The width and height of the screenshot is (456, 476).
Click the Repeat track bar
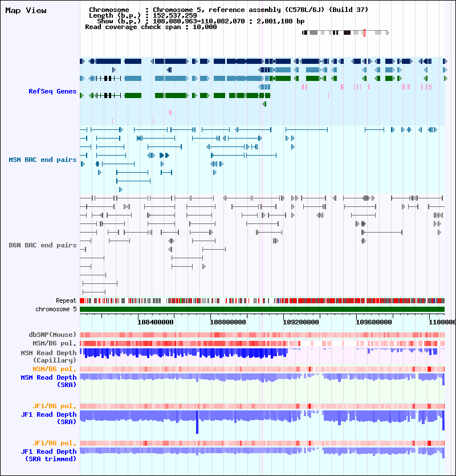pyautogui.click(x=262, y=301)
